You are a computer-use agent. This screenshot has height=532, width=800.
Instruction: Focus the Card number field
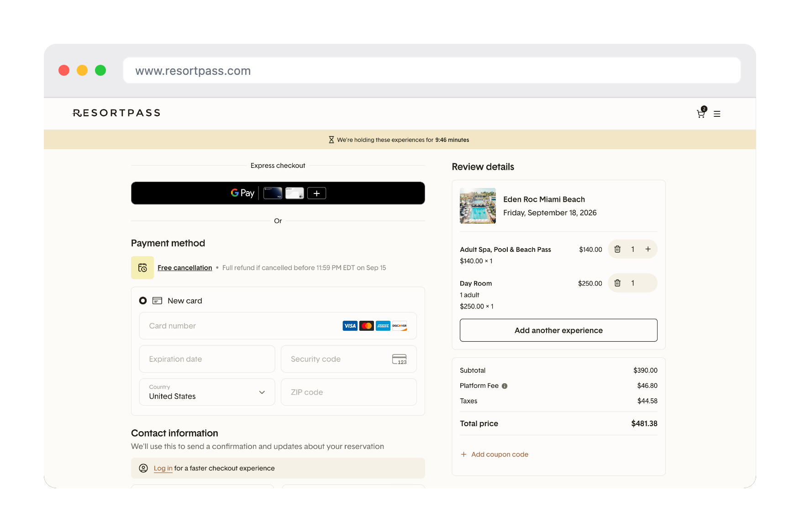click(278, 326)
